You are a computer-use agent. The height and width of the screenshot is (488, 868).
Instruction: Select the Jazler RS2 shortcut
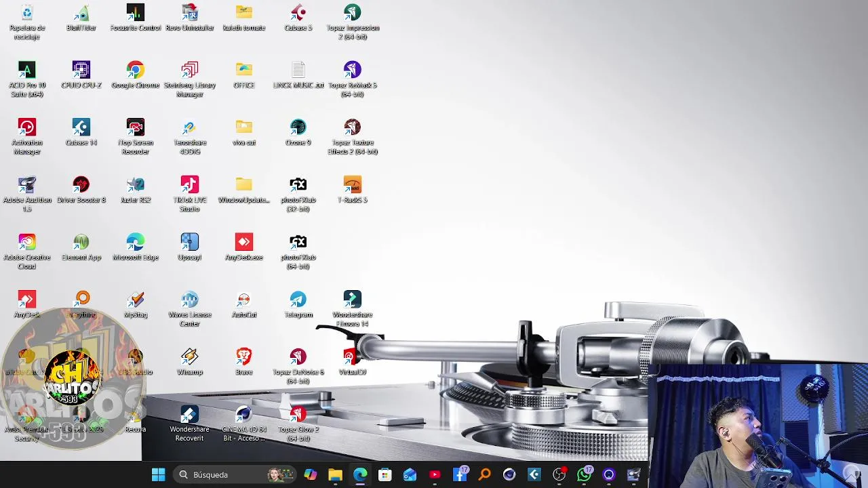136,190
